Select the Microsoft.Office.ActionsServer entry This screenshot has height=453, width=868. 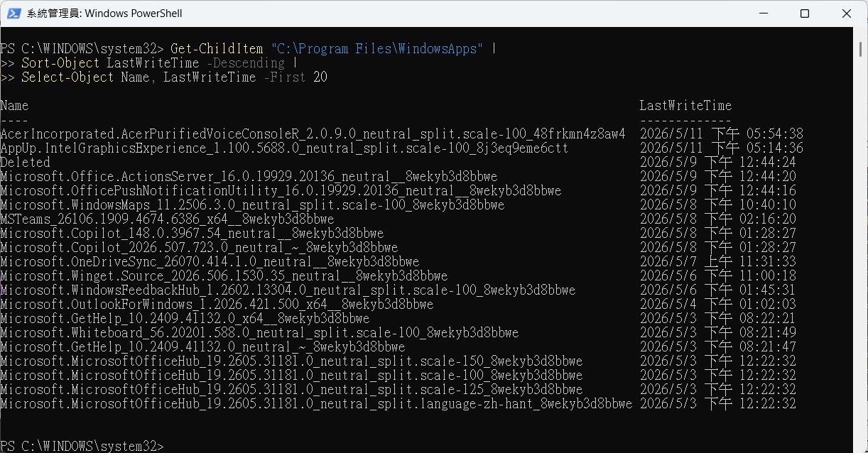coord(249,176)
